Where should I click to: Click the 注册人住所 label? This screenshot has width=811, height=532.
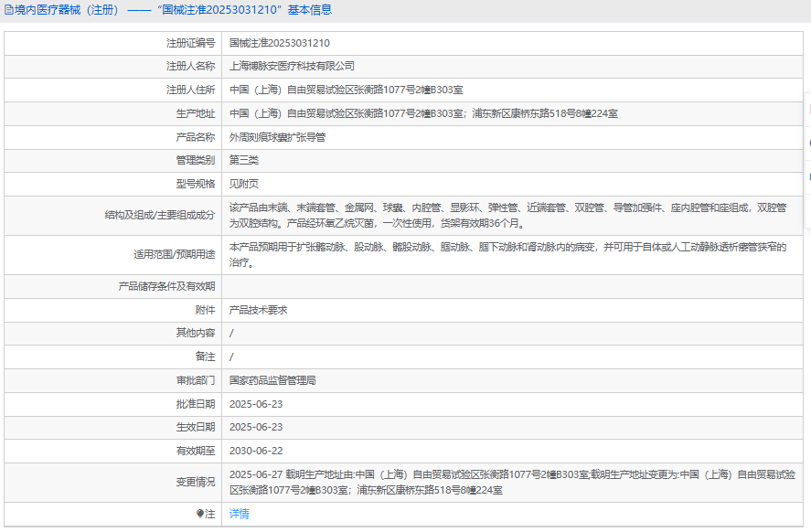pyautogui.click(x=190, y=90)
